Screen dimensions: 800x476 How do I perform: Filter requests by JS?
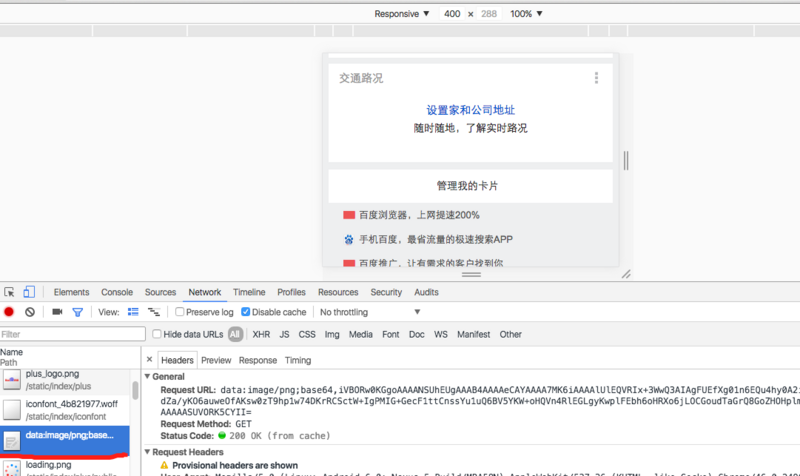(x=284, y=334)
